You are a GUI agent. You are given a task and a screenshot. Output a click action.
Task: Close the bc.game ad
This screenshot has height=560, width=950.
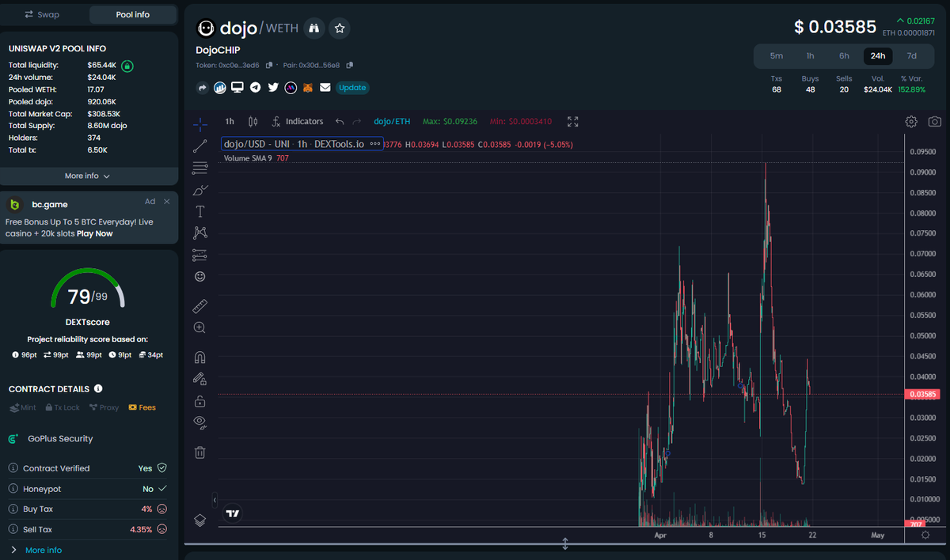[166, 202]
